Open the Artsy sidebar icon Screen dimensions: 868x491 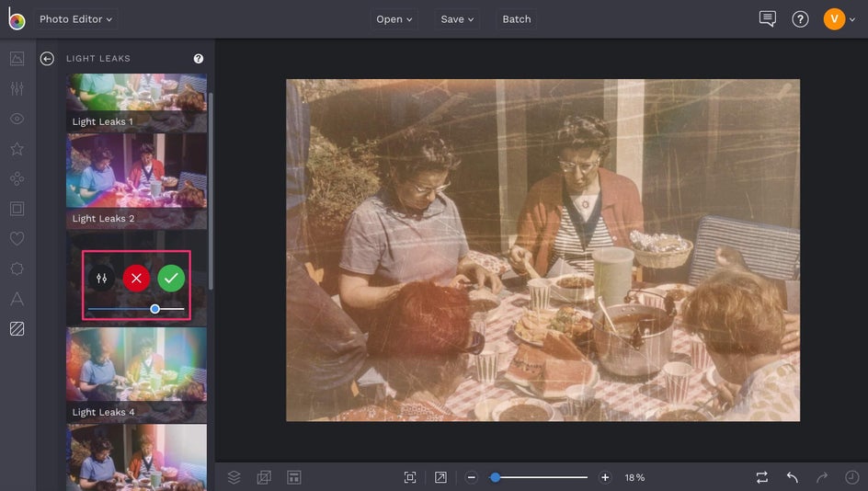coord(17,178)
